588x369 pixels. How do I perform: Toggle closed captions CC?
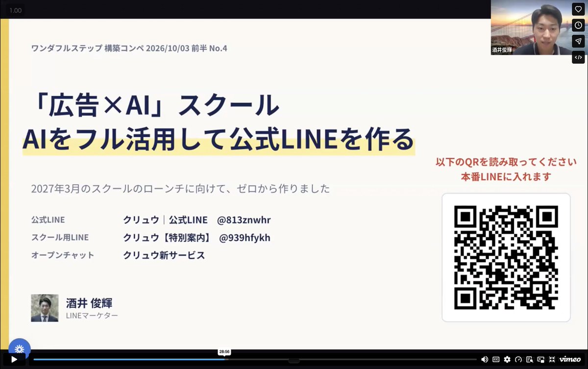tap(496, 359)
